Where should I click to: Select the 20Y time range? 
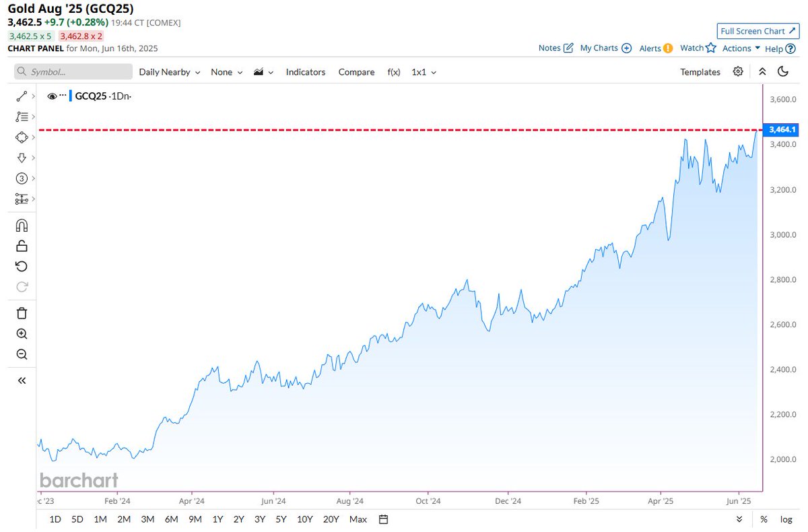pos(331,519)
